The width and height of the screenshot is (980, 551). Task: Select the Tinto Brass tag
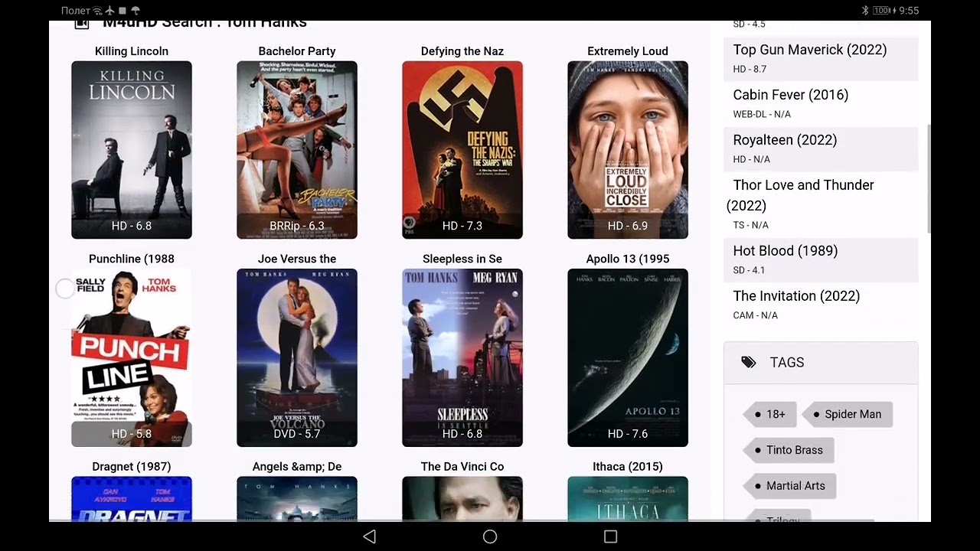789,450
